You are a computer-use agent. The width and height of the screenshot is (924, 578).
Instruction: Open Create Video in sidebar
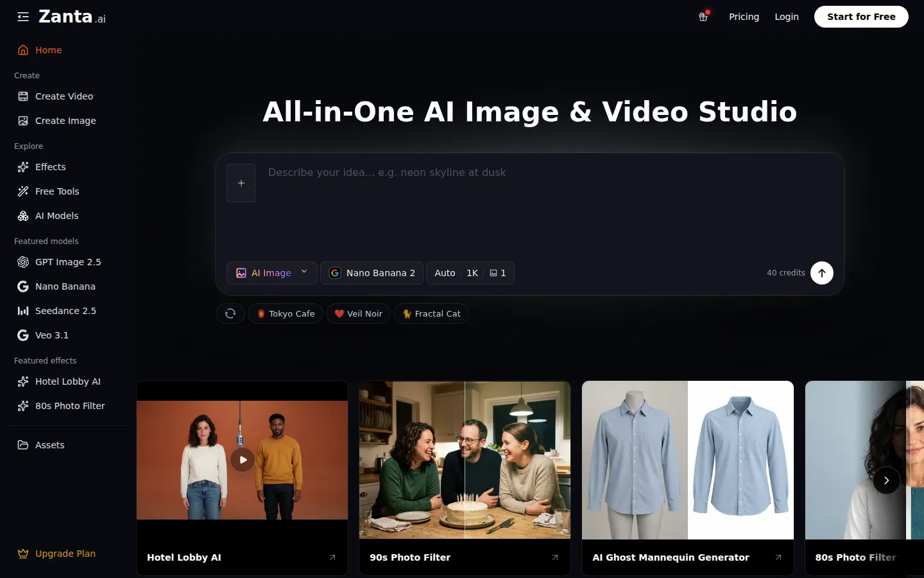pos(68,96)
